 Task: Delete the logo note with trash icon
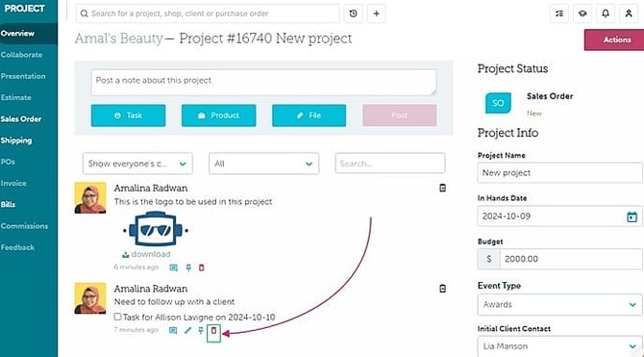tap(201, 268)
